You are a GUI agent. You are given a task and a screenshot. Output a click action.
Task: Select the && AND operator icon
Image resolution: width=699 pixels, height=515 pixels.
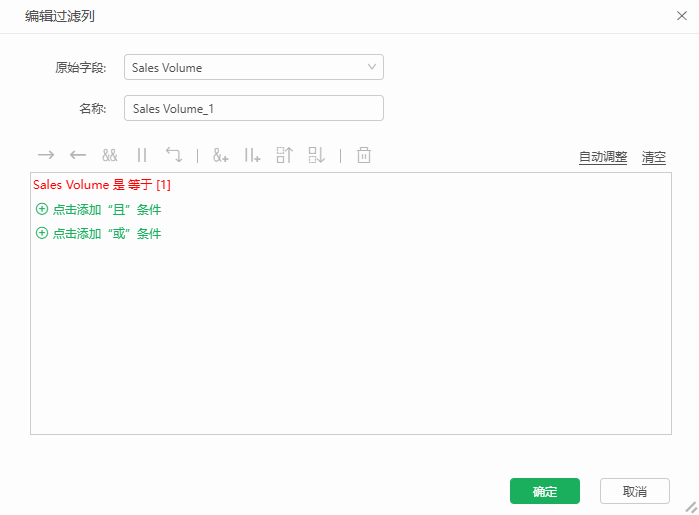click(110, 155)
